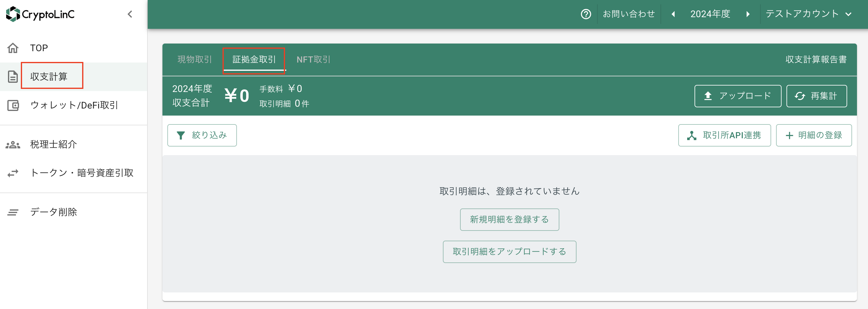
Task: Click the refresh icon in 再集計
Action: [x=800, y=96]
